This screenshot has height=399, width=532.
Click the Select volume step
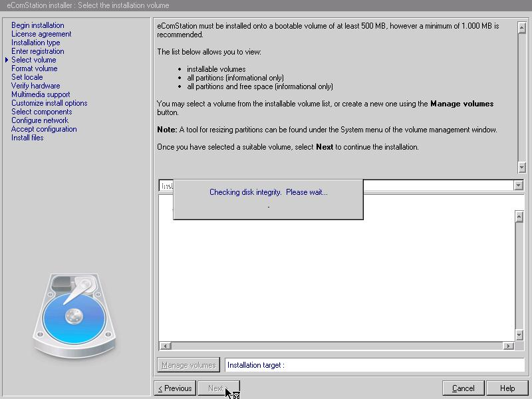tap(34, 60)
